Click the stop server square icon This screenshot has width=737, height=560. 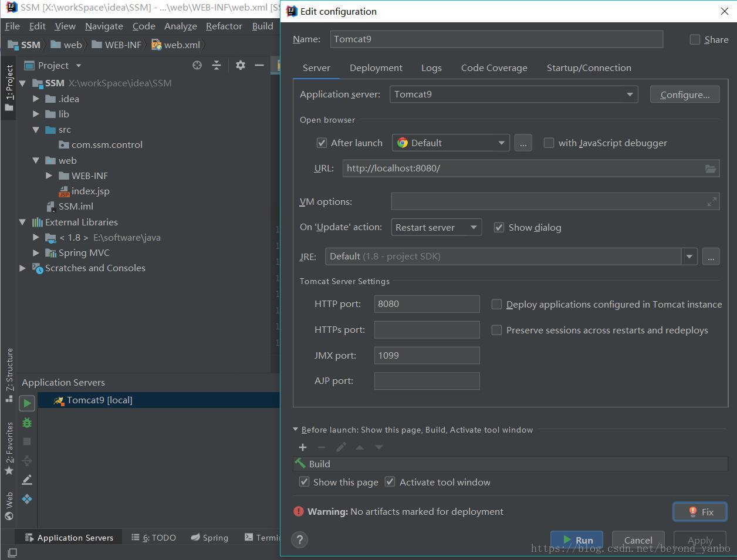(x=27, y=441)
